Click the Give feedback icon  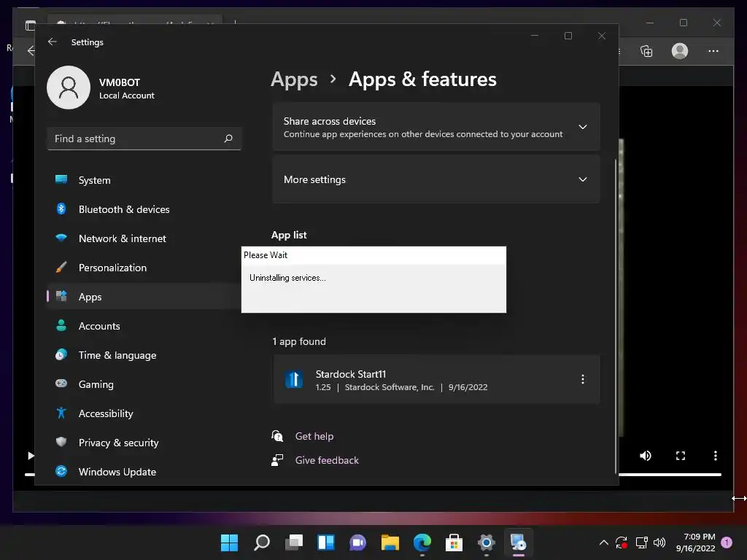(277, 460)
